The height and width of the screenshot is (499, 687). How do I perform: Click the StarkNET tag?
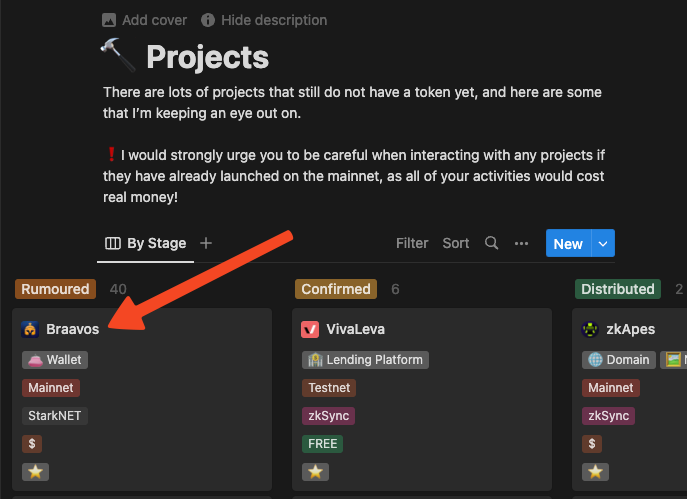click(55, 416)
